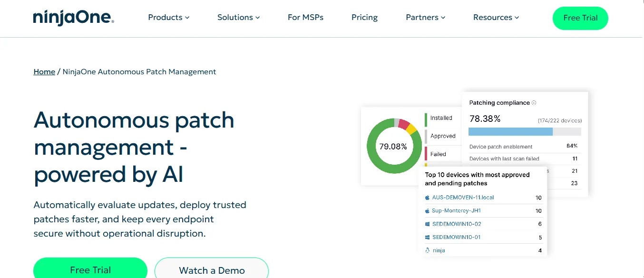Click Apple icon beside AUS-DEMOVEN-11.local

[427, 198]
